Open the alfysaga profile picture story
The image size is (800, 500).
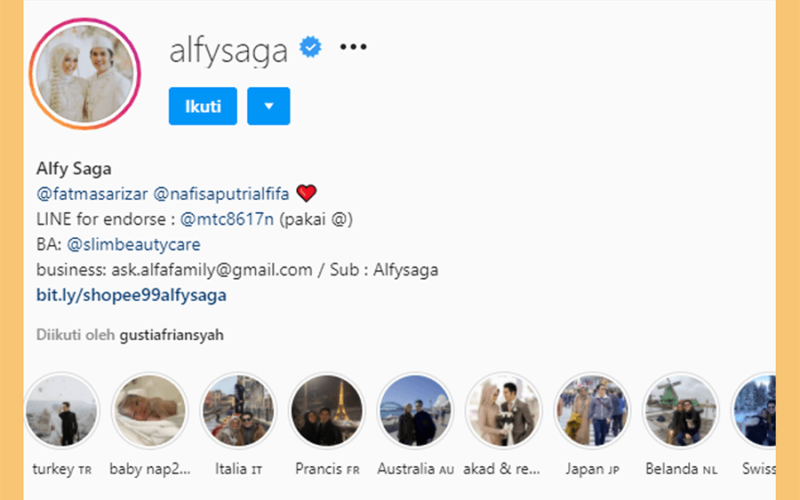tap(85, 73)
